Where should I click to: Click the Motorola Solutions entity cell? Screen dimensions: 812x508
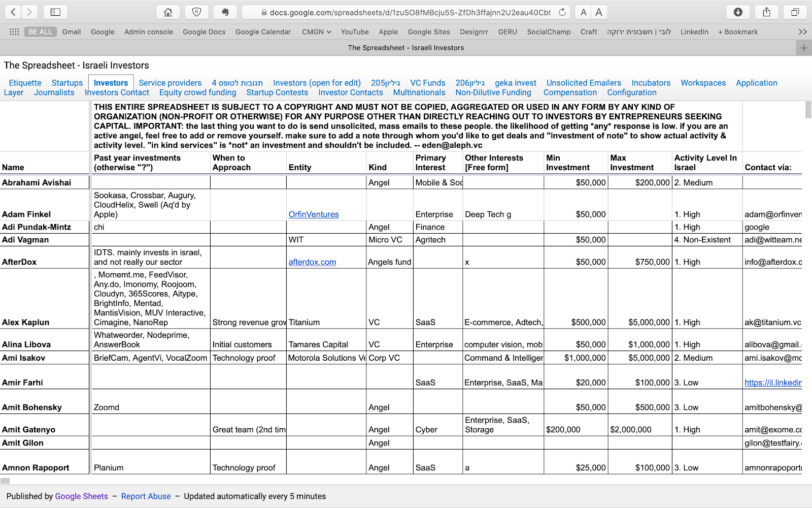coord(326,358)
